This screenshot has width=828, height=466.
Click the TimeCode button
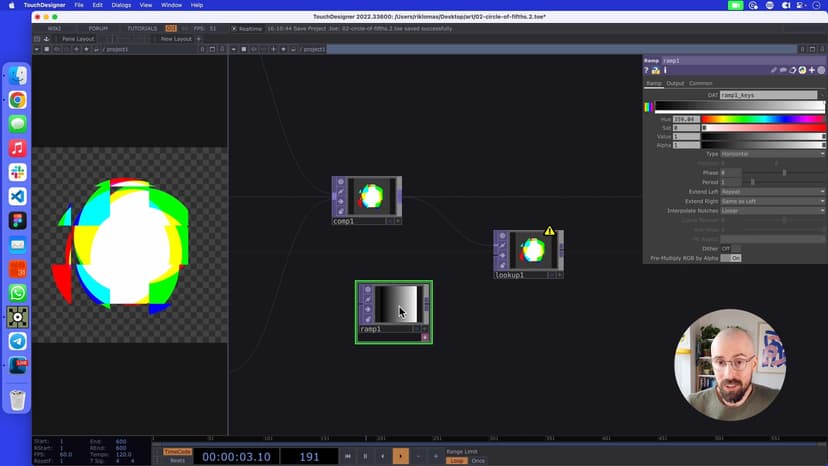coord(177,451)
